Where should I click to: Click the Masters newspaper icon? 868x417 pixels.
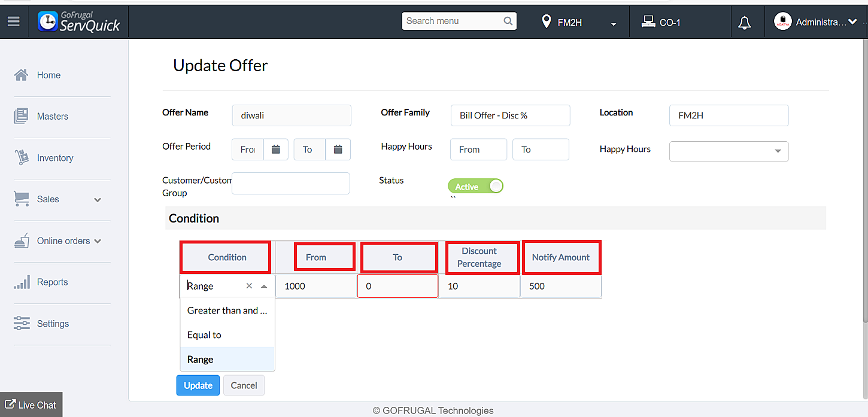click(21, 116)
